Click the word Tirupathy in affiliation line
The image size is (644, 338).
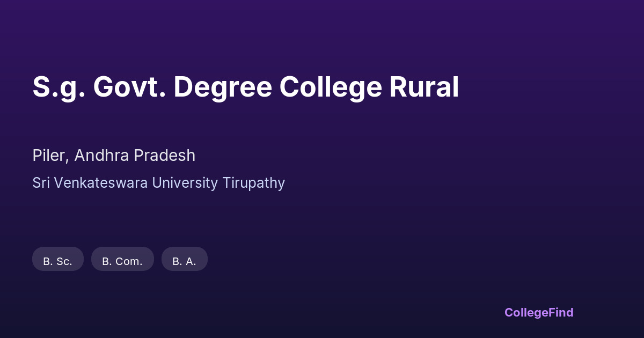click(253, 183)
